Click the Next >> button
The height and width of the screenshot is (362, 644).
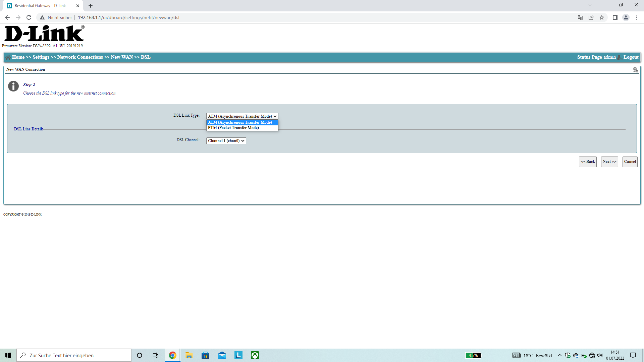[x=609, y=162]
